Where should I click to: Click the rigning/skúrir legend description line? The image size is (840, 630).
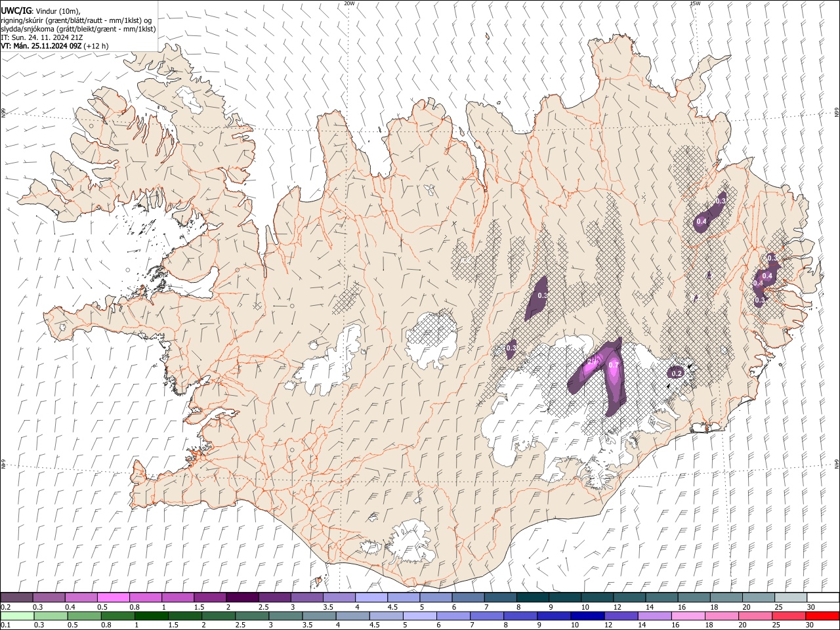[x=77, y=20]
